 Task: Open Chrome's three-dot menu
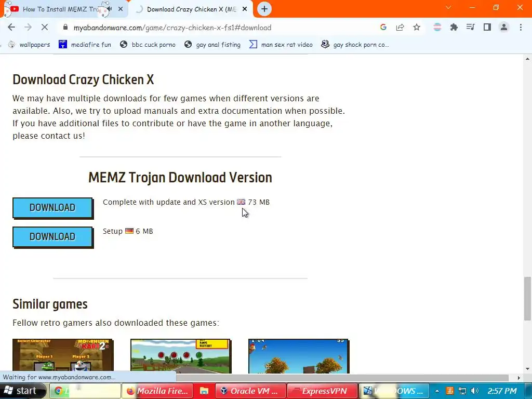[x=521, y=28]
